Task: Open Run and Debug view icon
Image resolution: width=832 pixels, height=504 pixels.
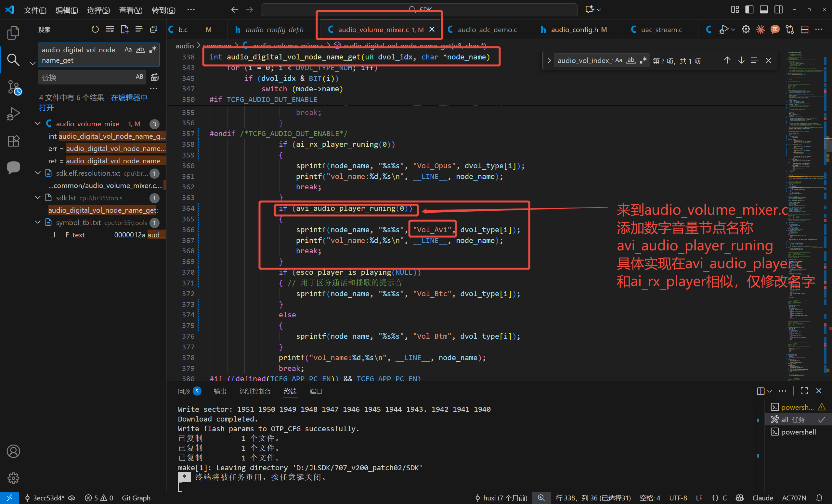Action: pyautogui.click(x=13, y=114)
